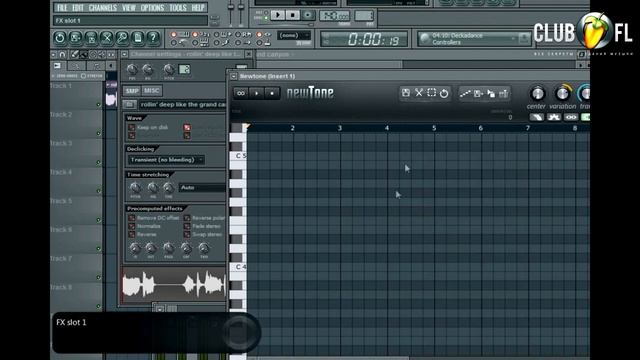Viewport: 640px width, 360px height.
Task: Enable the Normalize checkbox
Action: click(131, 226)
